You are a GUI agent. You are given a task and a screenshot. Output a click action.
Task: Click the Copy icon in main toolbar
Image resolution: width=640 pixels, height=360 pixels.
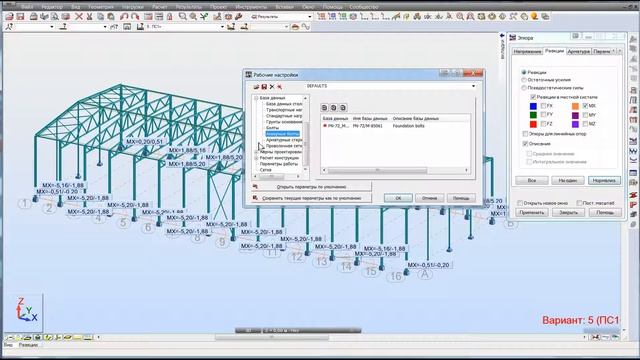point(100,17)
